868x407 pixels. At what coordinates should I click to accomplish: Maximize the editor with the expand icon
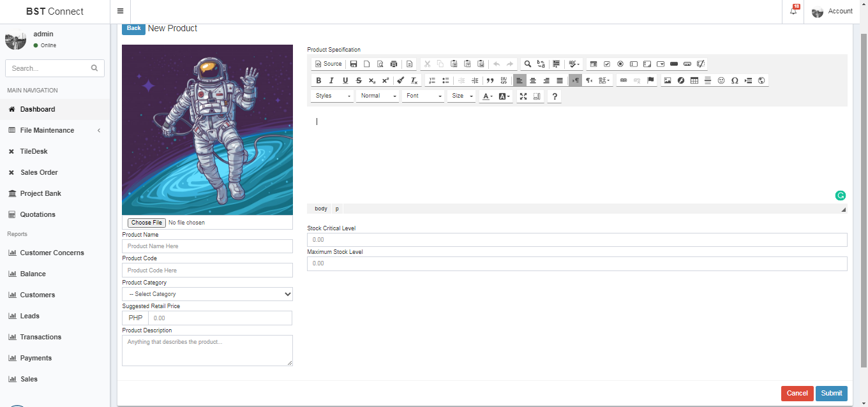click(x=523, y=96)
